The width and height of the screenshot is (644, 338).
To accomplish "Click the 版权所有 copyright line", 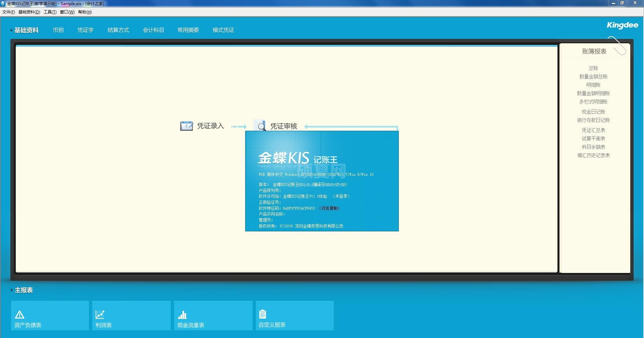I will [x=301, y=226].
